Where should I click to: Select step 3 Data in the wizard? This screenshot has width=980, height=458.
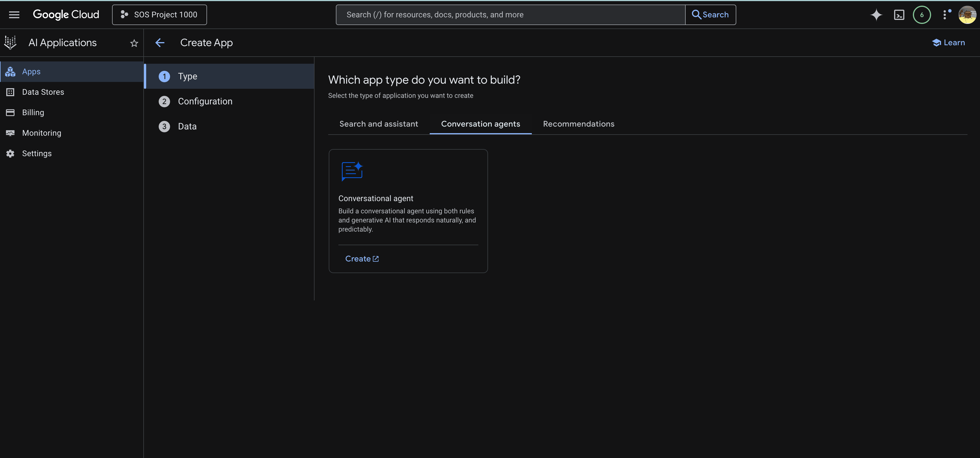(x=187, y=126)
